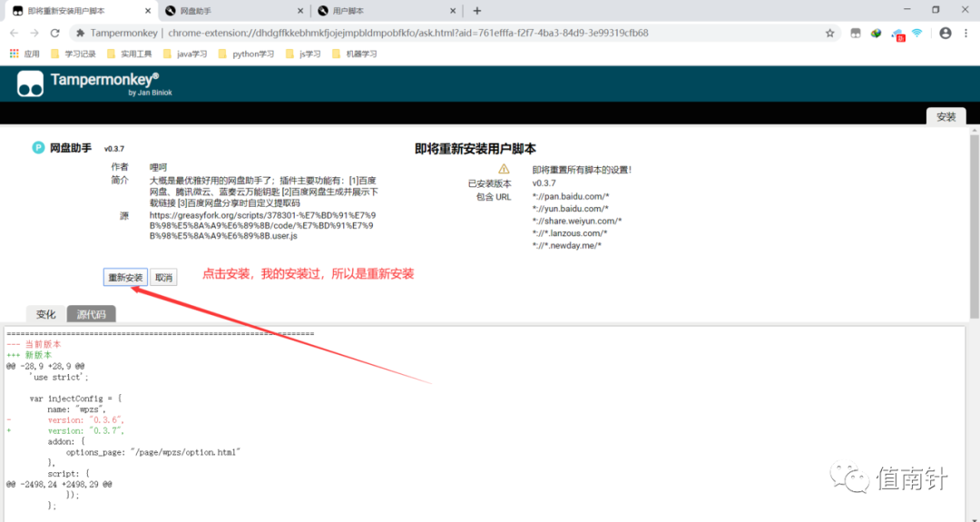Image resolution: width=980 pixels, height=522 pixels.
Task: Go forward in browser history
Action: tap(34, 33)
